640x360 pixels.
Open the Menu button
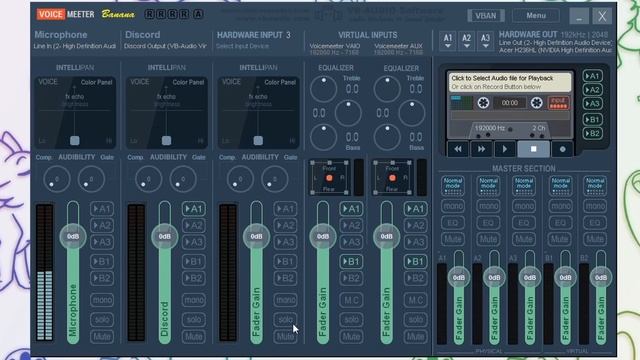pyautogui.click(x=536, y=16)
